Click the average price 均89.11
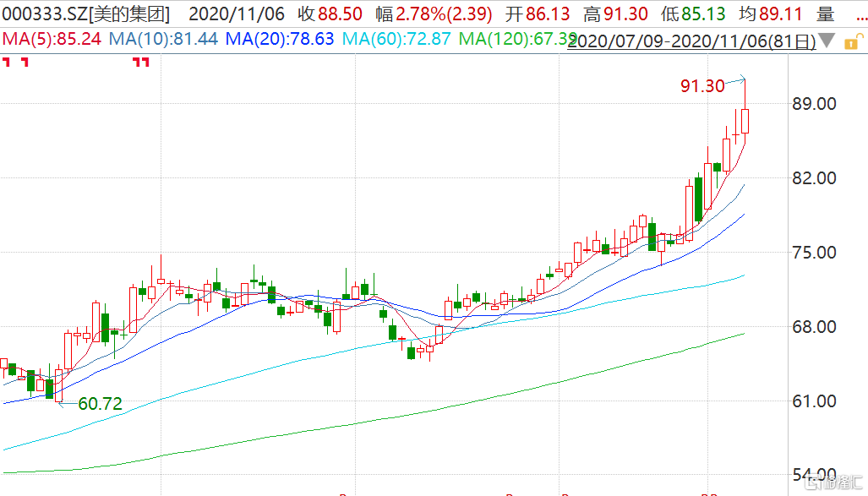 coord(771,14)
